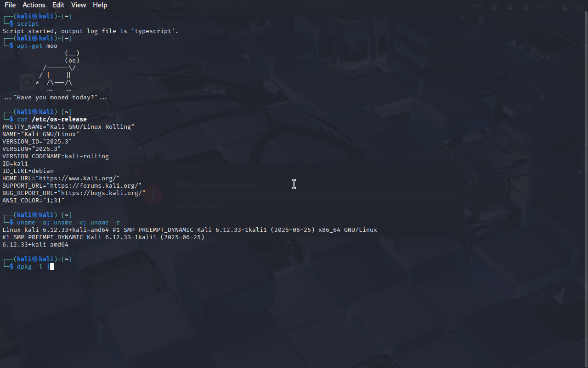Click the PRETTY_NAME output line
The width and height of the screenshot is (588, 368).
(68, 127)
